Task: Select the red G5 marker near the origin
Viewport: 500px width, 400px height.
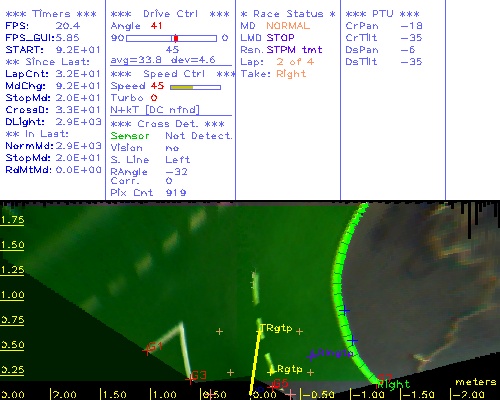Action: coord(273,386)
